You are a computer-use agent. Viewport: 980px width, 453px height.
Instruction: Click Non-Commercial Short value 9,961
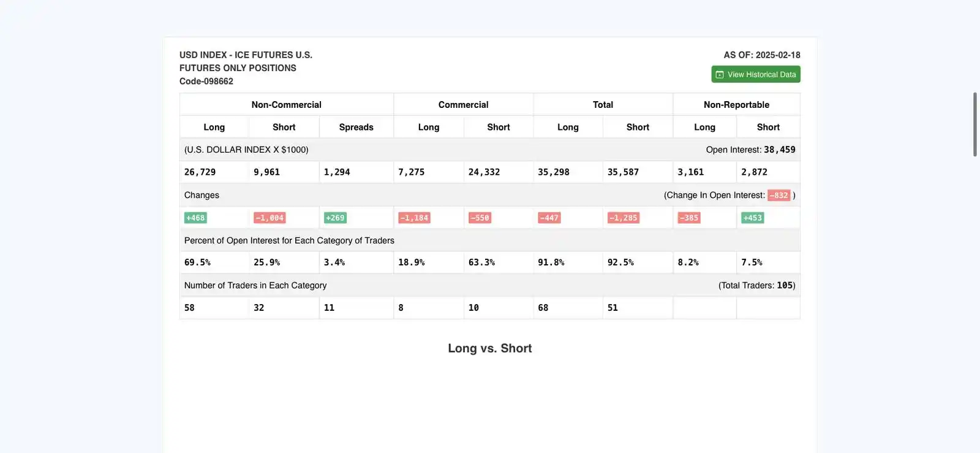(267, 172)
